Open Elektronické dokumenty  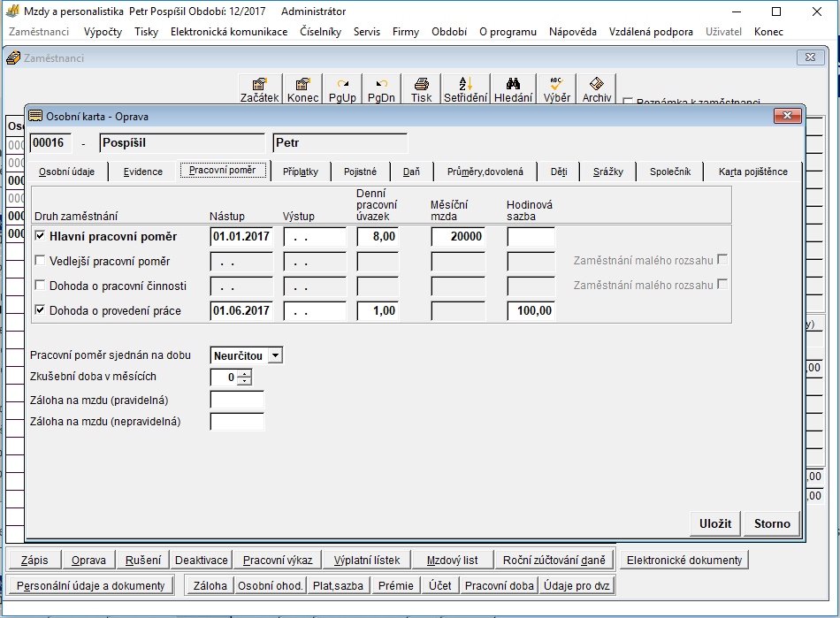point(684,561)
